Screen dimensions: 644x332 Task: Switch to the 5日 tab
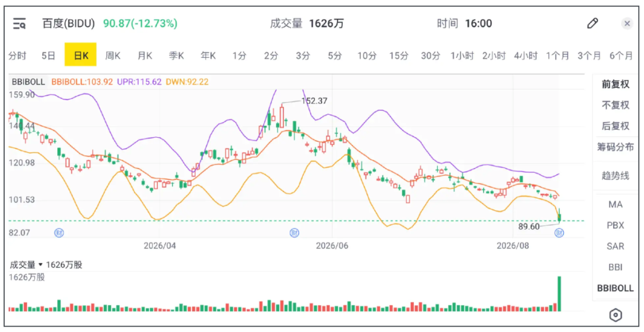pos(48,55)
